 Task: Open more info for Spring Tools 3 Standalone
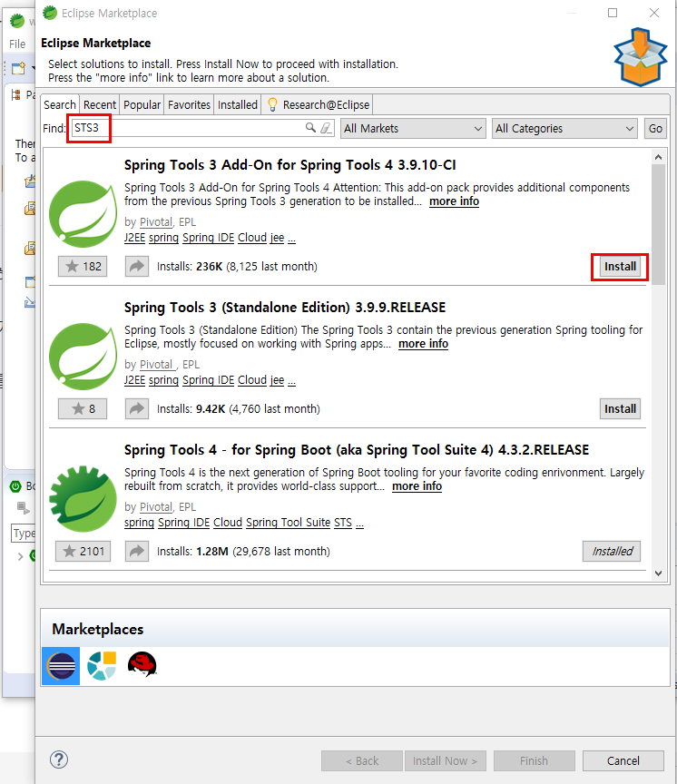pyautogui.click(x=423, y=344)
